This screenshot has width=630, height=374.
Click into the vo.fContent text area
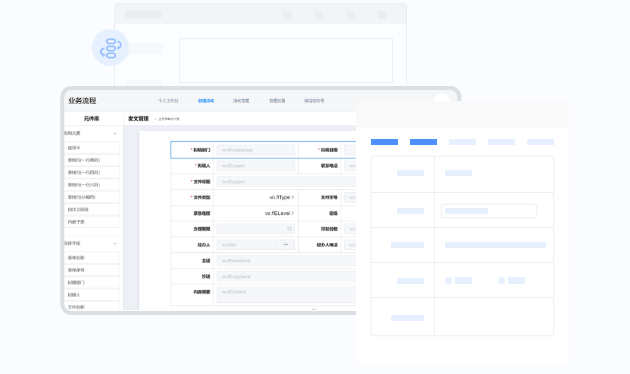tap(286, 294)
